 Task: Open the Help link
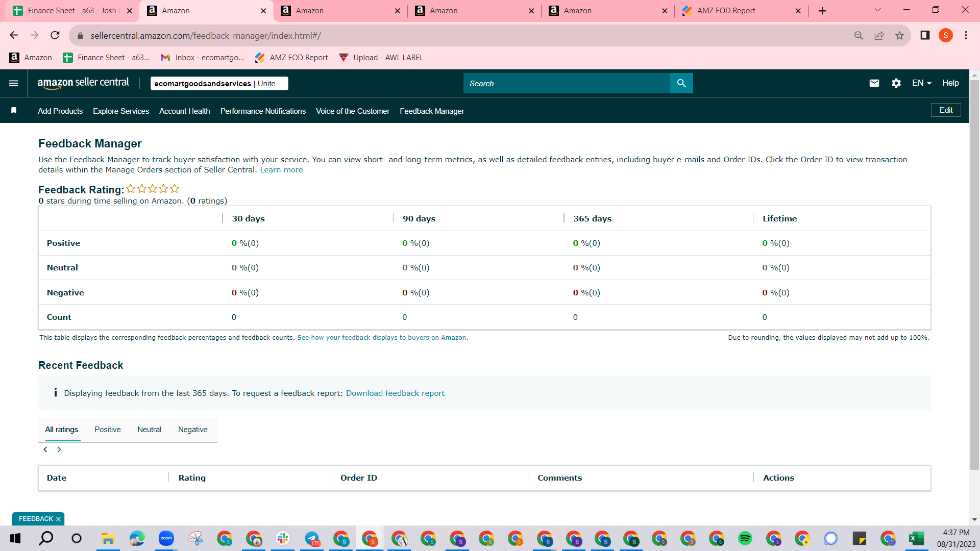[x=950, y=83]
